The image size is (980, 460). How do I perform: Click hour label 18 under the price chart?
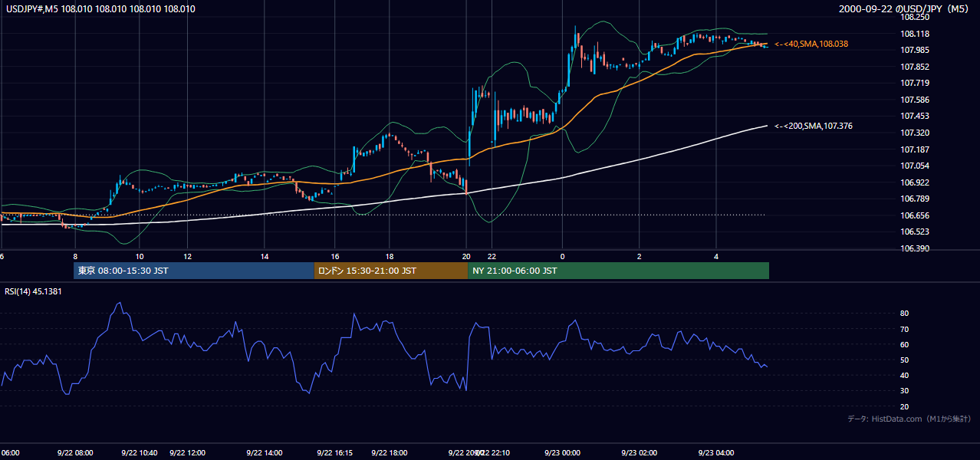[390, 256]
